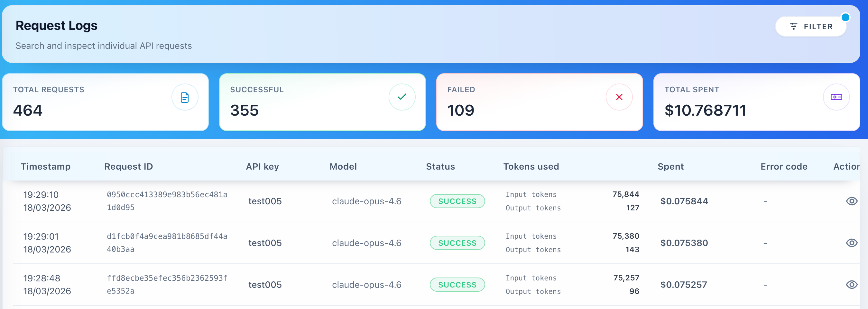This screenshot has width=868, height=309.
Task: Click the blue filter indicator dot
Action: pyautogui.click(x=845, y=17)
